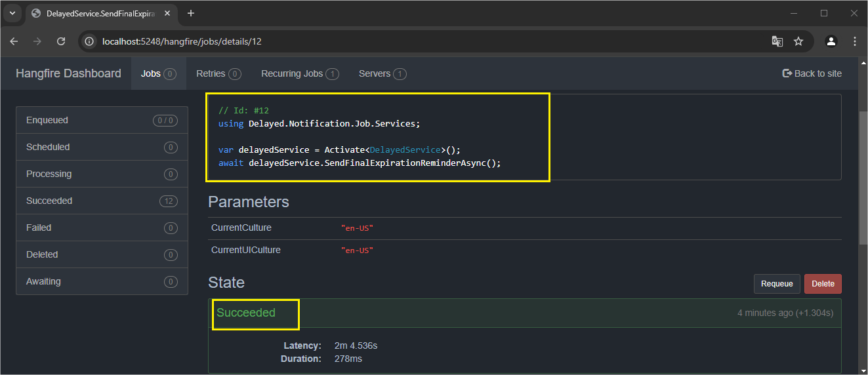Click the Succeeded state heading
Viewport: 868px width, 375px height.
(246, 313)
